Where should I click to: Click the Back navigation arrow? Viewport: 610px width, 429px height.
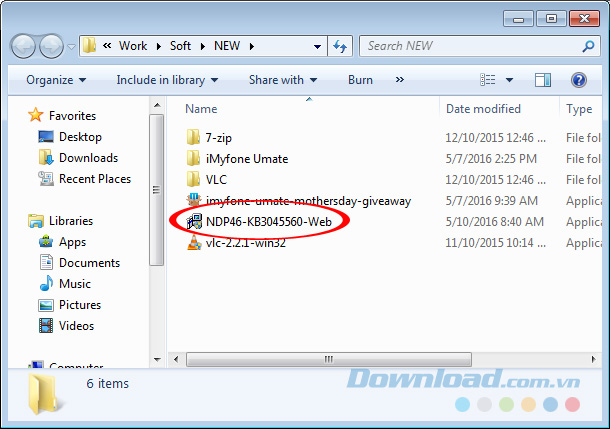23,46
